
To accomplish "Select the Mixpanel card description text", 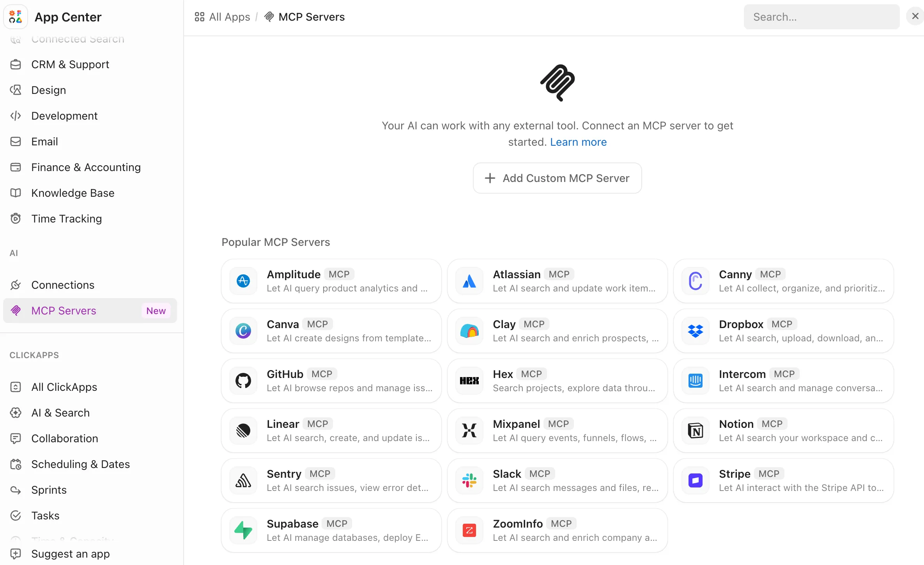I will pyautogui.click(x=575, y=438).
